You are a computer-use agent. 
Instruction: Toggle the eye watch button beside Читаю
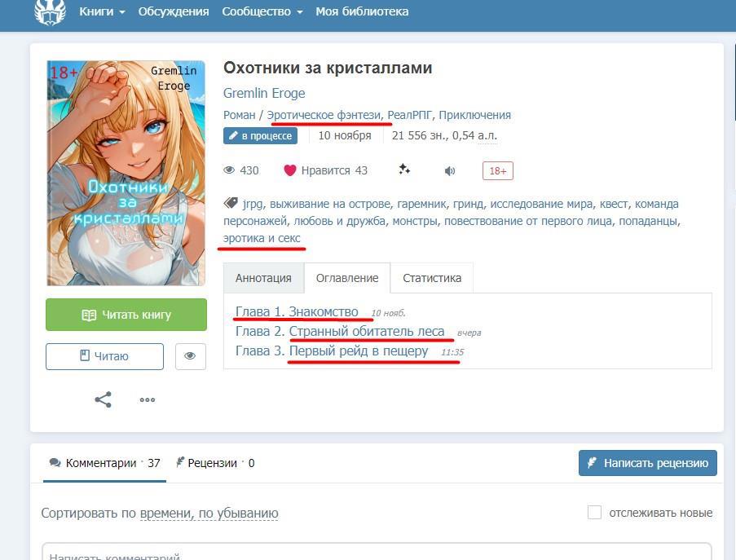click(x=190, y=356)
